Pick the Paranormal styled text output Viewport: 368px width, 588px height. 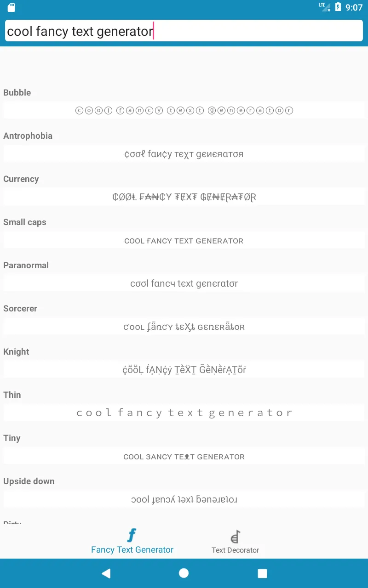184,283
